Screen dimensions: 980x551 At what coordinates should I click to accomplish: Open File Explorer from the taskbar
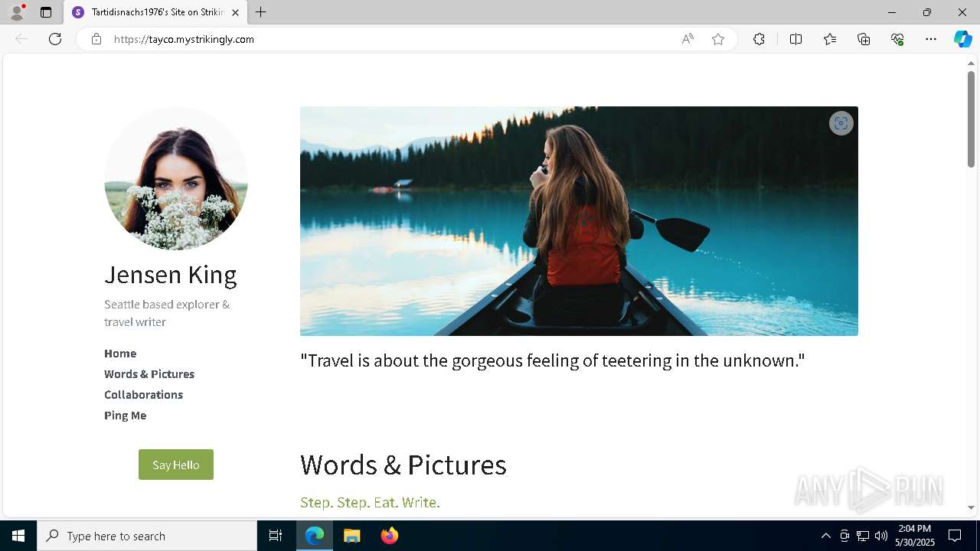tap(352, 536)
